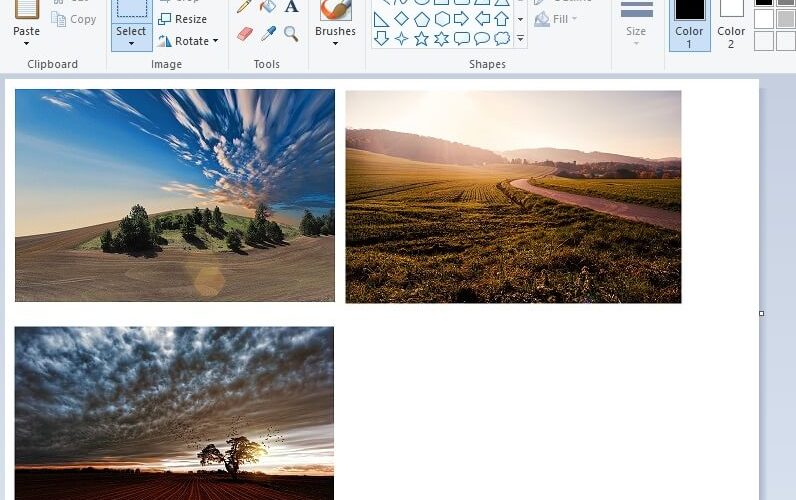The image size is (796, 500).
Task: Choose the rounded rectangular callout shape
Action: click(x=461, y=39)
